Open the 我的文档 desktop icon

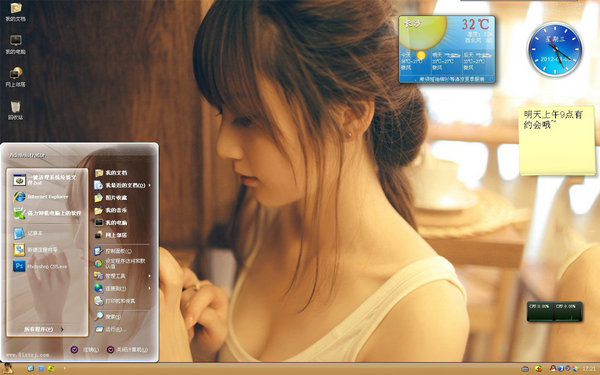(16, 11)
